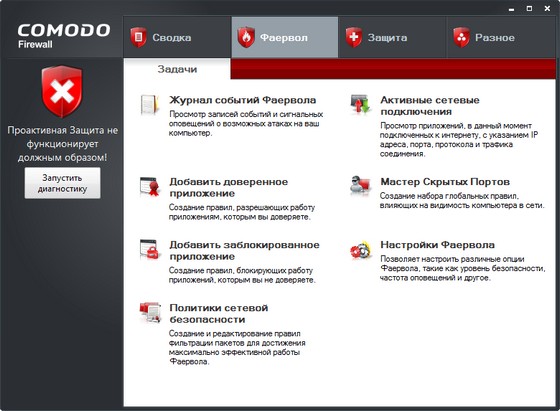The image size is (560, 411).
Task: Click the Активные сетевые подключения description text
Action: (x=459, y=140)
